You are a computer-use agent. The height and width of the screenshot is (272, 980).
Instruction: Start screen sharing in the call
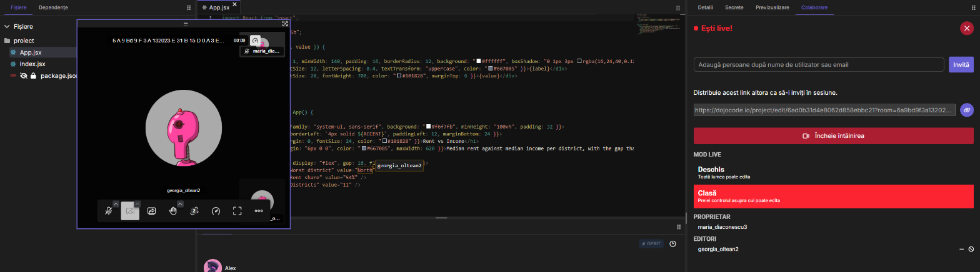pos(151,211)
